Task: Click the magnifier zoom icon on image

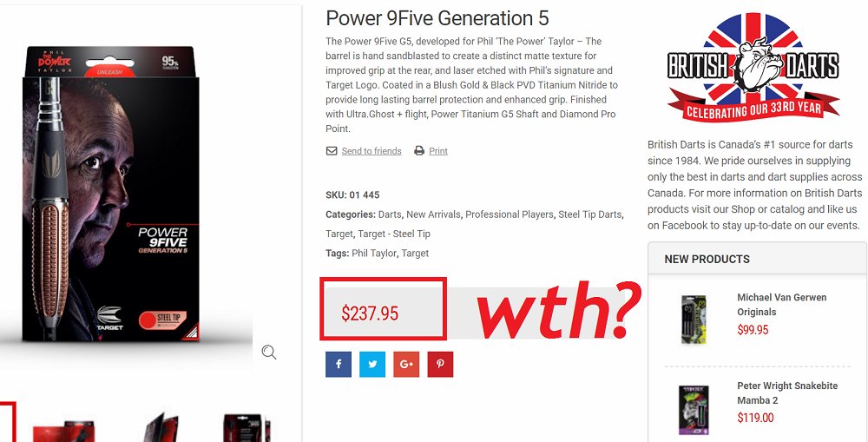Action: pyautogui.click(x=269, y=353)
